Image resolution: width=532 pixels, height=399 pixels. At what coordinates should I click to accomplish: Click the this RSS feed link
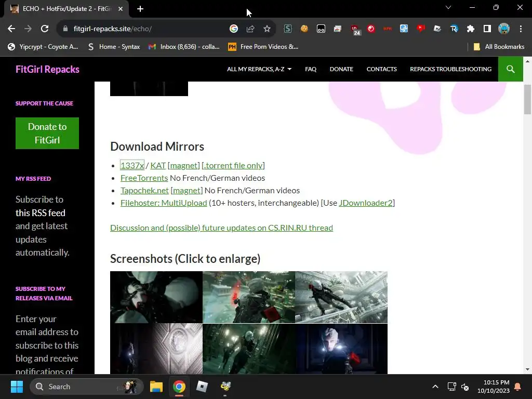[41, 213]
